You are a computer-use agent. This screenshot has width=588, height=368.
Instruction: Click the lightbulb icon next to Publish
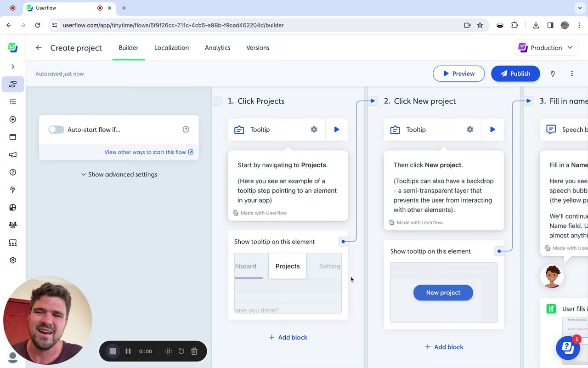(x=553, y=74)
